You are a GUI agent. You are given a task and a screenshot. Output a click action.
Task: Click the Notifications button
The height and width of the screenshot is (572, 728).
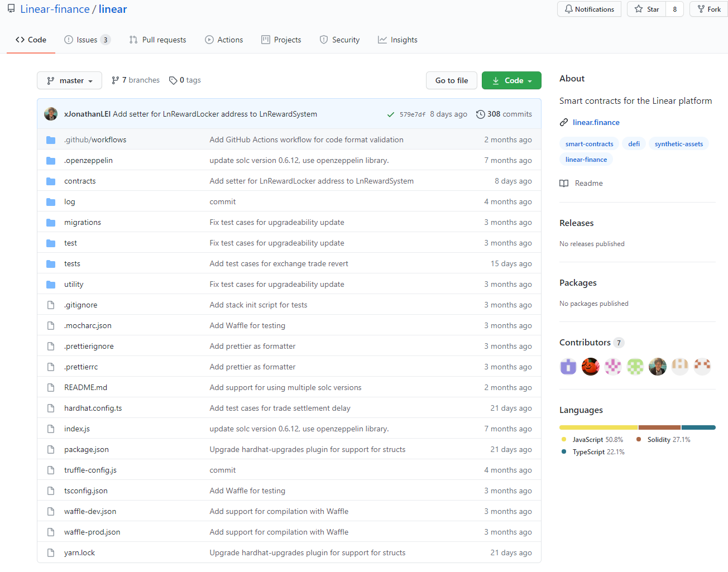pos(589,9)
